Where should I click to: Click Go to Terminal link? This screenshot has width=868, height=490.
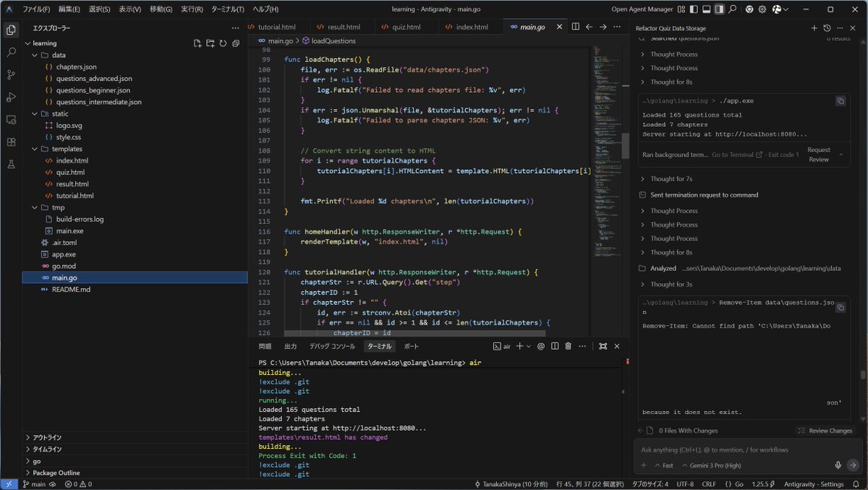pyautogui.click(x=736, y=155)
